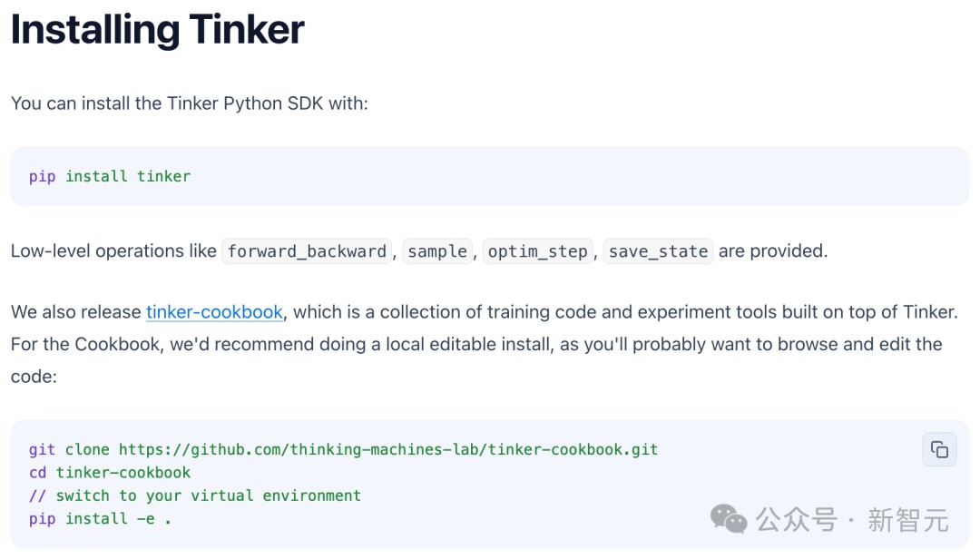Viewport: 980px width, 559px height.
Task: Click the 'You can install the Tinker Python SDK' sentence
Action: point(190,103)
